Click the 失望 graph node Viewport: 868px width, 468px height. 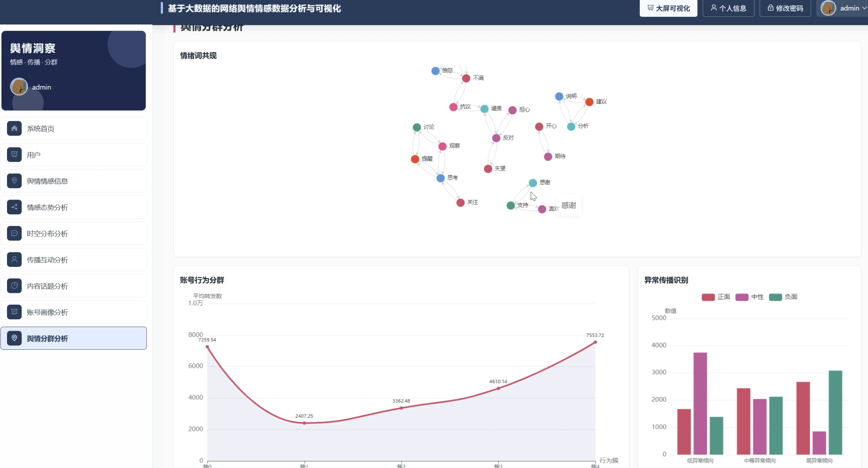[x=488, y=169]
